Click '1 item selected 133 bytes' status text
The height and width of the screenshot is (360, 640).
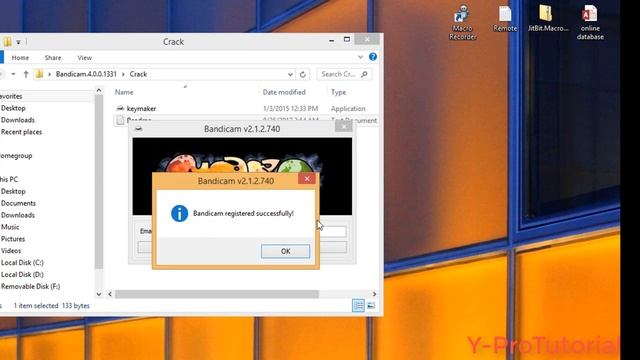point(51,305)
